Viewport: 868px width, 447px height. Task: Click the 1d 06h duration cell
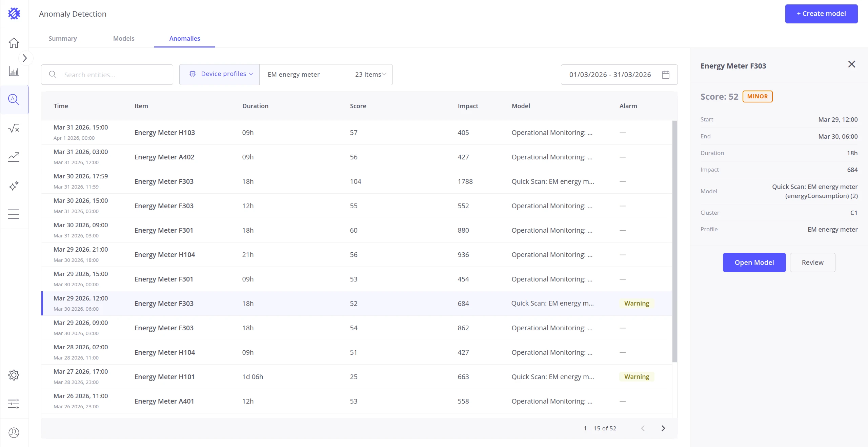point(253,377)
